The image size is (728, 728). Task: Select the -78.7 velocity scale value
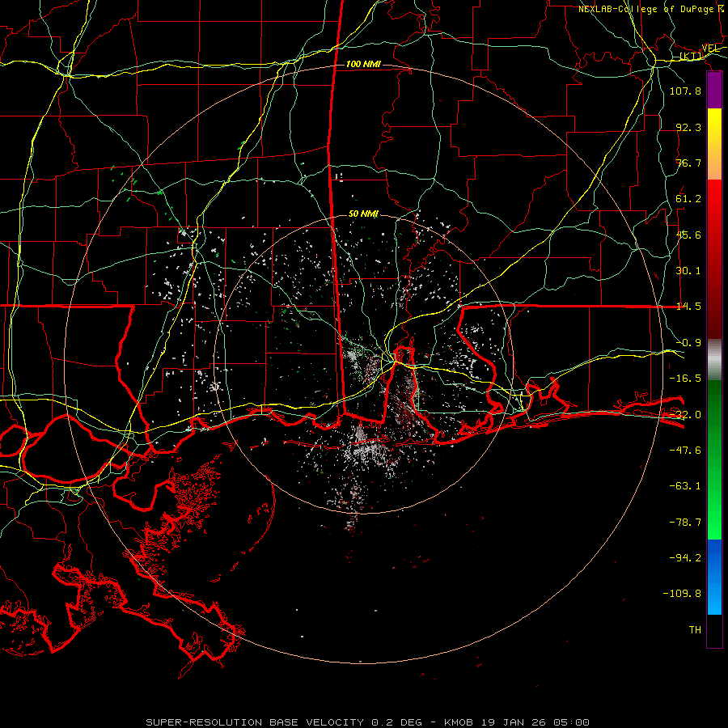click(685, 523)
